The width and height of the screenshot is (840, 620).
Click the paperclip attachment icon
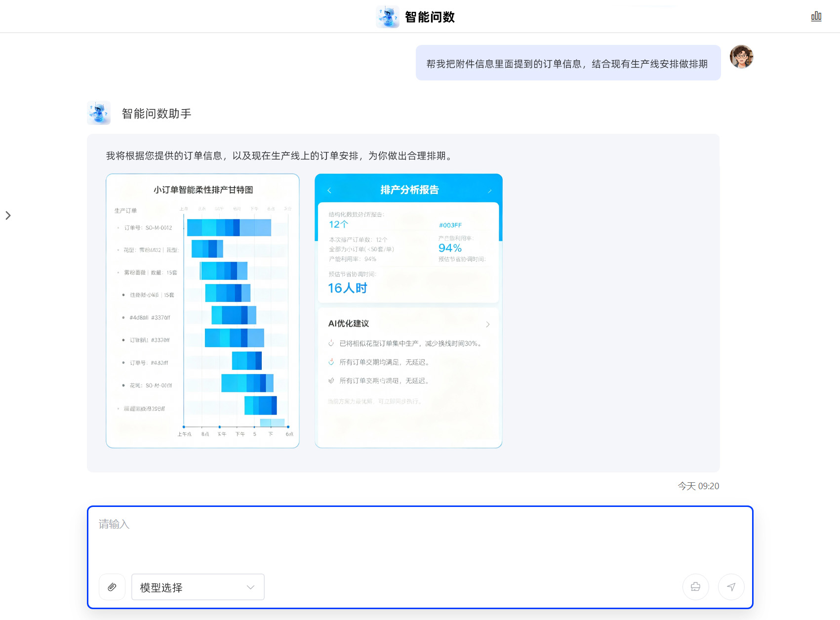(x=112, y=587)
